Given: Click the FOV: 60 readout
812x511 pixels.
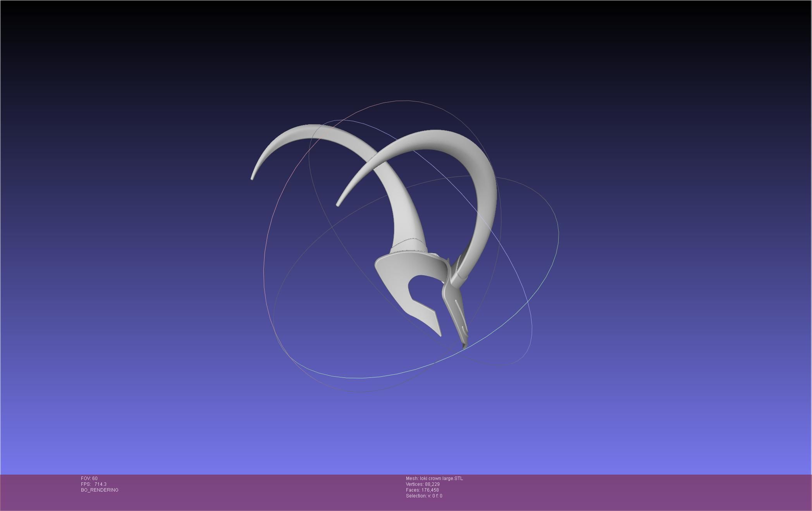Looking at the screenshot, I should coord(89,478).
